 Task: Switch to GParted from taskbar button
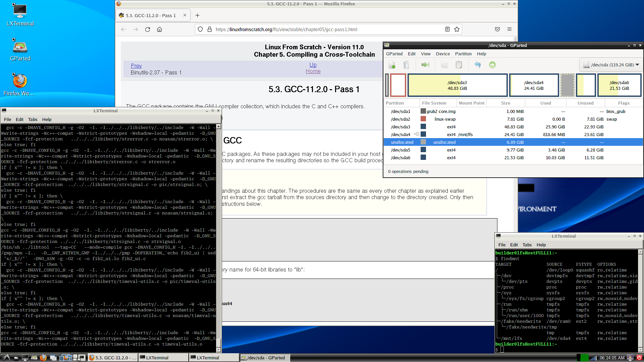264,358
